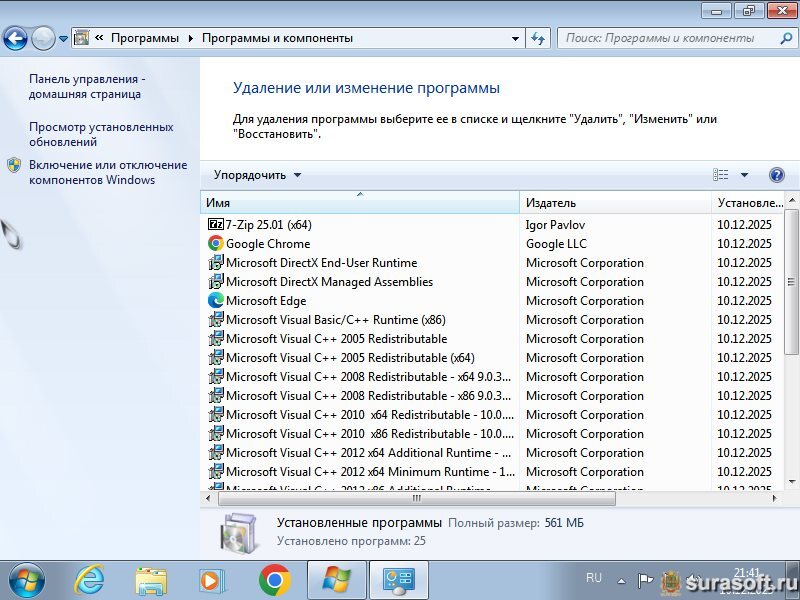Screen dimensions: 800x600
Task: Open the Программы breadcrumb
Action: (x=145, y=38)
